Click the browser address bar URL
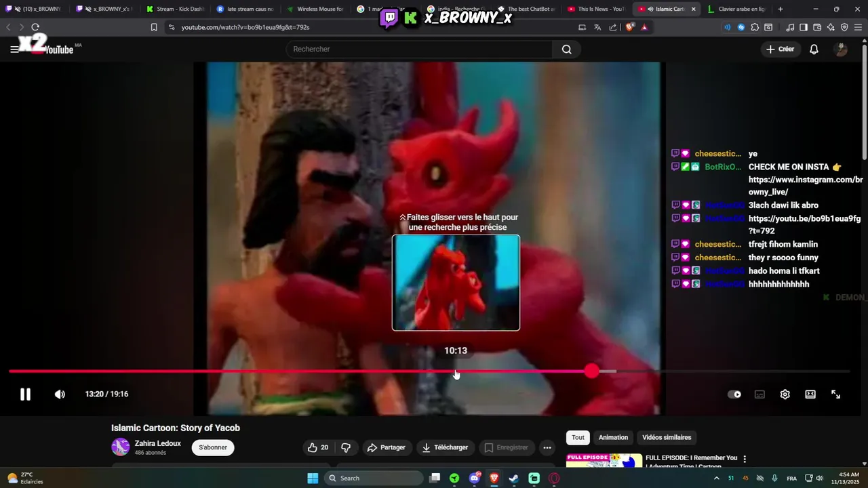The image size is (868, 488). [245, 27]
